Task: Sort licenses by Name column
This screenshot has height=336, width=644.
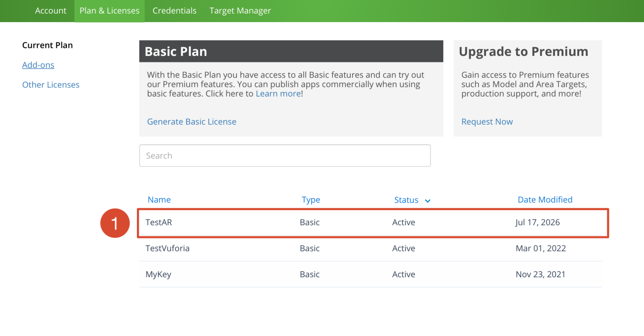Action: tap(159, 200)
